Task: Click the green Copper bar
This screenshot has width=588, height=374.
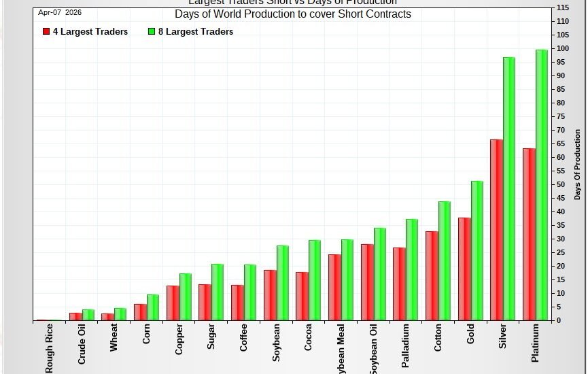Action: pos(185,296)
